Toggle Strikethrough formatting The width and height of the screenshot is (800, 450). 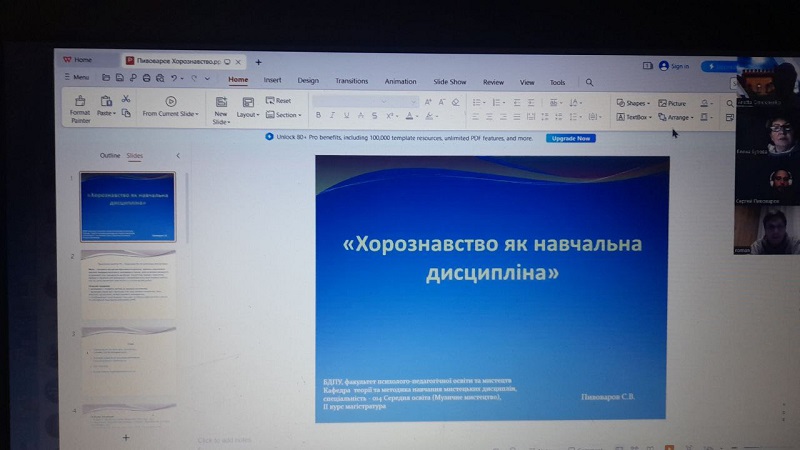361,116
